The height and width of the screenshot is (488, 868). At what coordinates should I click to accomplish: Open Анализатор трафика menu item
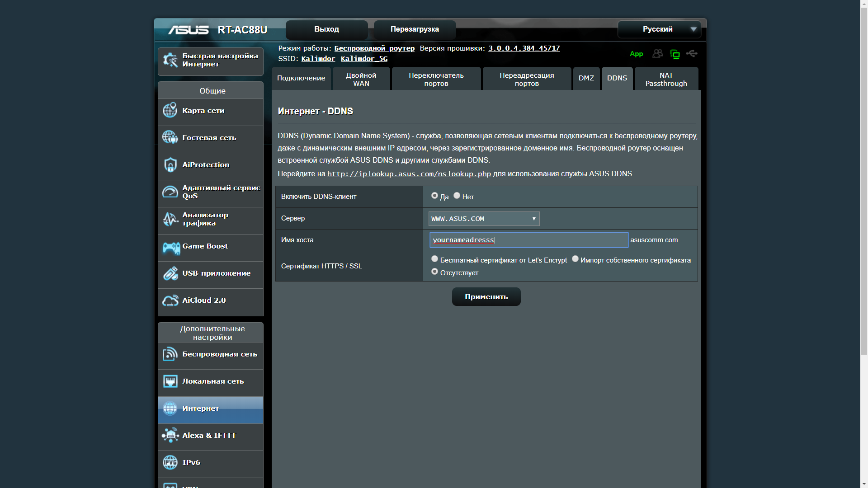211,221
